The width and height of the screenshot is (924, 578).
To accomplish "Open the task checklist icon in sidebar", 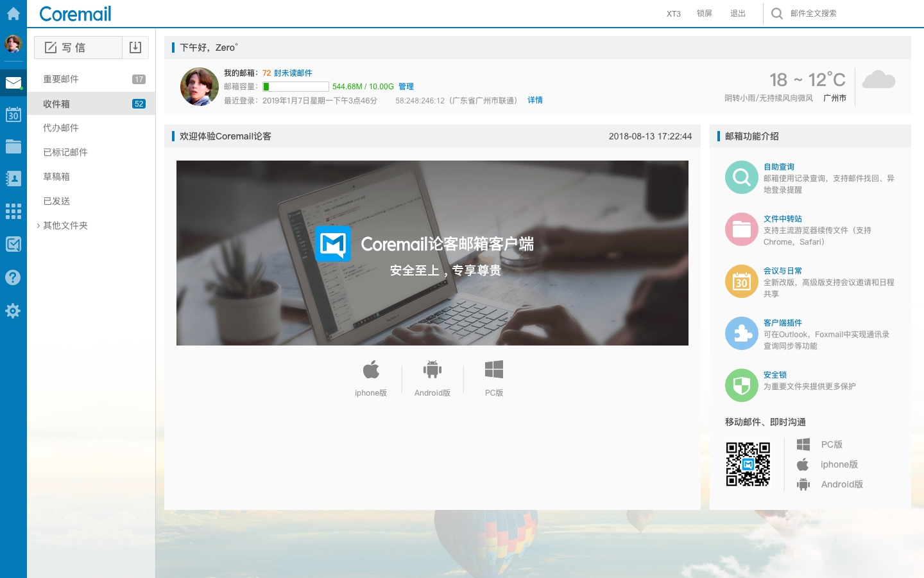I will 13,244.
